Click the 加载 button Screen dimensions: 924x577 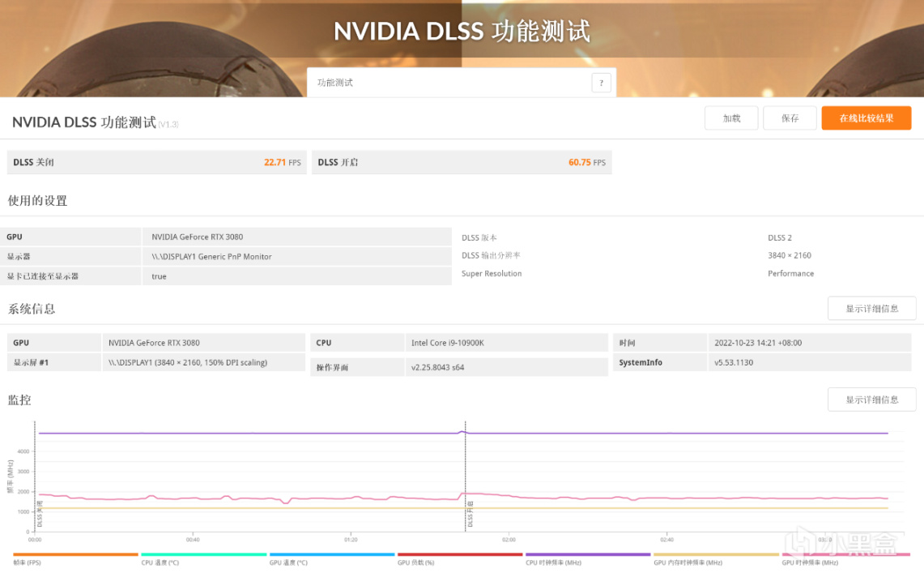(x=731, y=118)
